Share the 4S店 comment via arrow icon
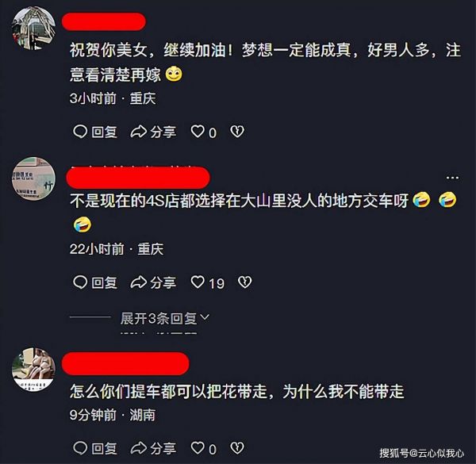Image resolution: width=476 pixels, height=464 pixels. click(x=138, y=282)
